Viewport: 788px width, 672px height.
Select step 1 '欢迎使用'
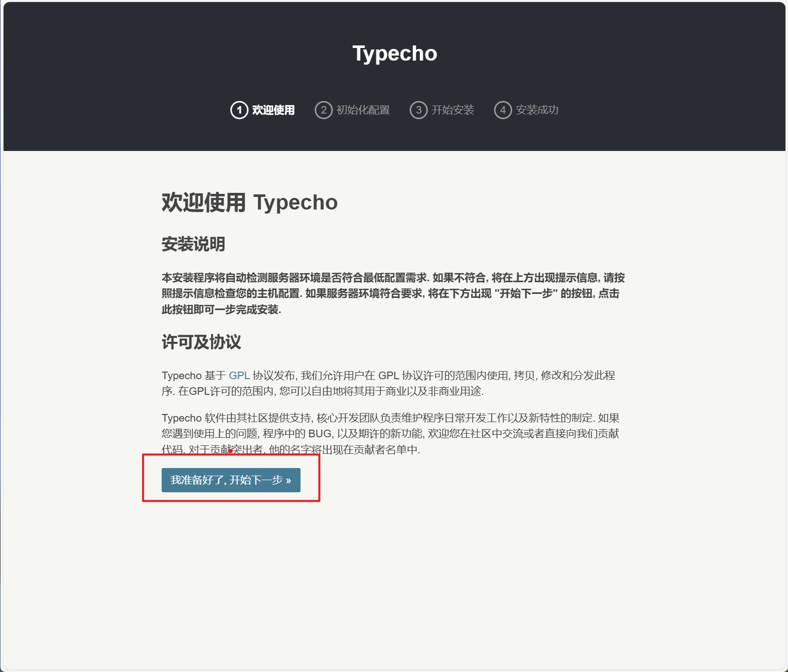point(263,110)
